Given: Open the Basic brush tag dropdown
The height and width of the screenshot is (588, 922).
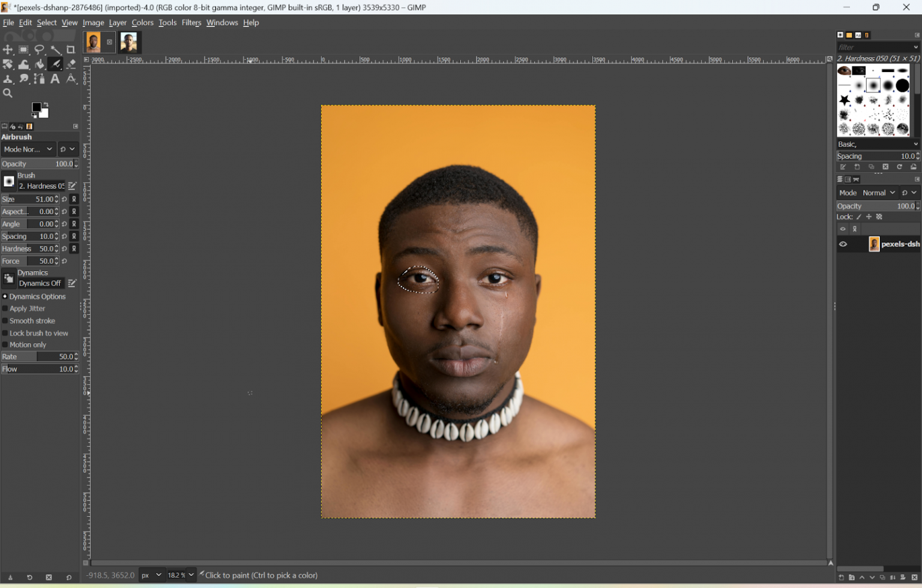Looking at the screenshot, I should 878,145.
